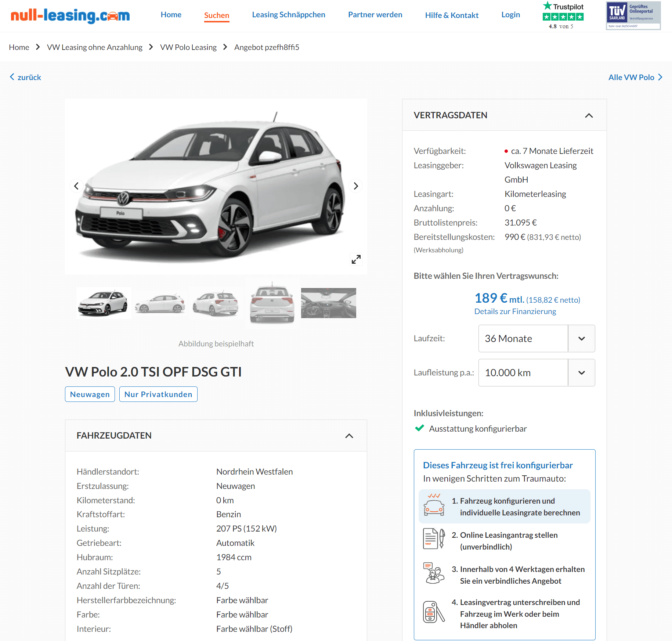Open VW Polo Leasing breadcrumb
Viewport: 672px width, 641px height.
pos(188,47)
